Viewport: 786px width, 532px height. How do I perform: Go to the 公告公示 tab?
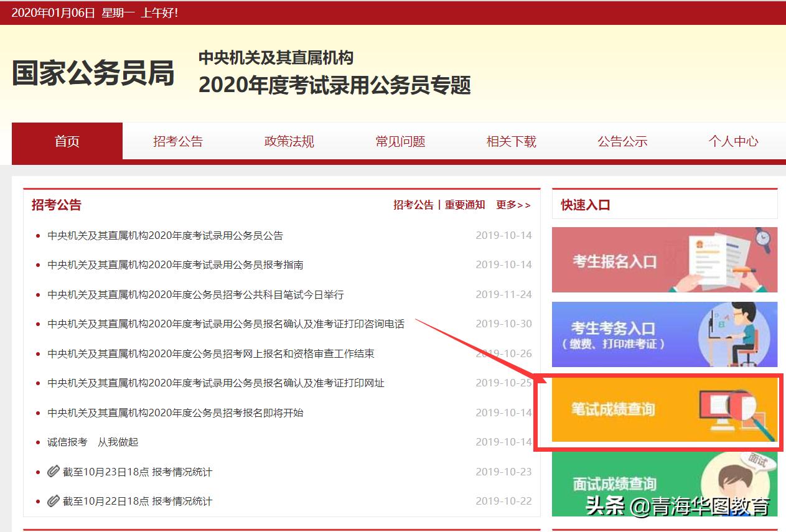coord(622,142)
